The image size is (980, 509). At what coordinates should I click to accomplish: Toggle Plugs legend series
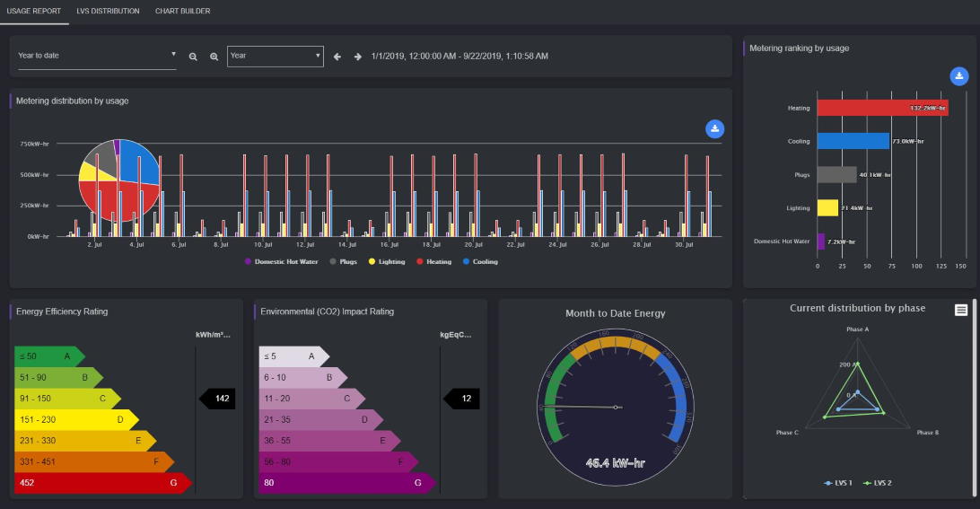click(x=343, y=261)
